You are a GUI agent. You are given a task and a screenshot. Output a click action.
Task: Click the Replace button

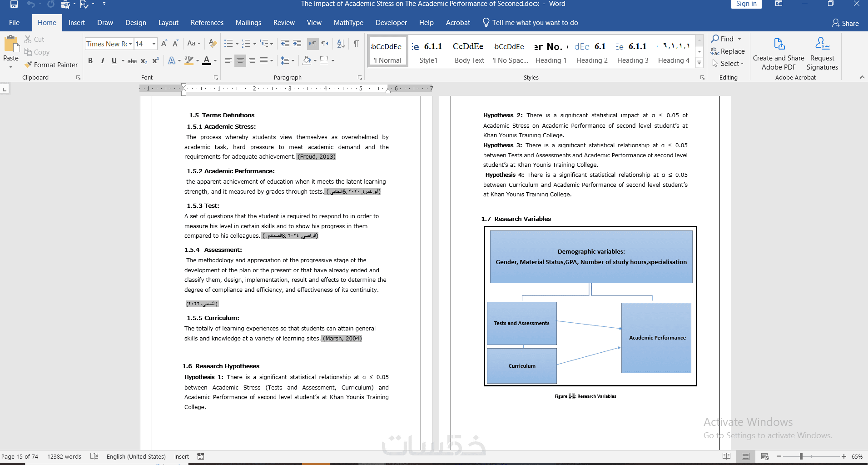point(728,51)
